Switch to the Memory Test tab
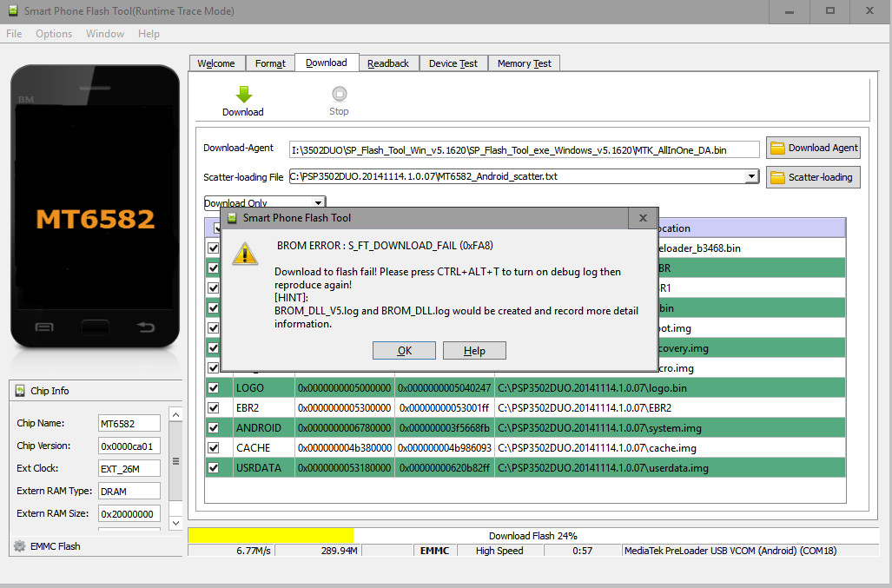This screenshot has width=892, height=588. pos(525,63)
